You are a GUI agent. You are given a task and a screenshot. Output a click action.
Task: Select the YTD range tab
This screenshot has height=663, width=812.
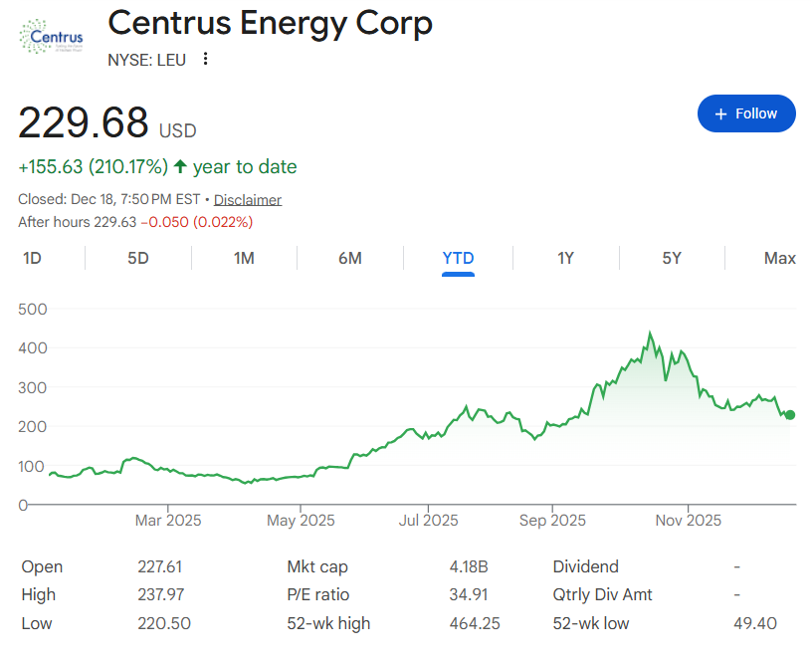click(x=458, y=259)
